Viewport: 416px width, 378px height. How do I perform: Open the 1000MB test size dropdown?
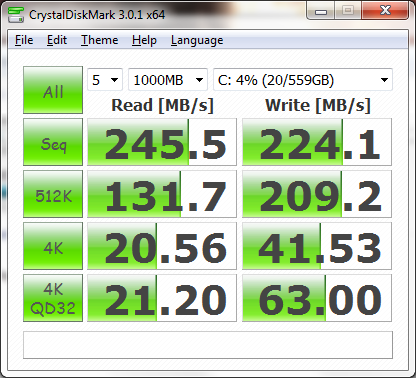[x=168, y=80]
